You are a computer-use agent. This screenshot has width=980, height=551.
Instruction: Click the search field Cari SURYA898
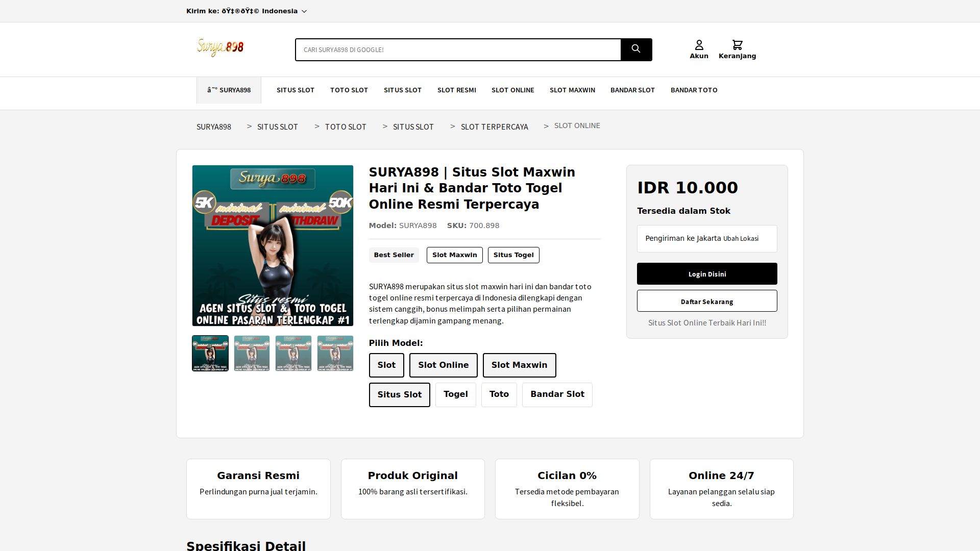[x=458, y=49]
